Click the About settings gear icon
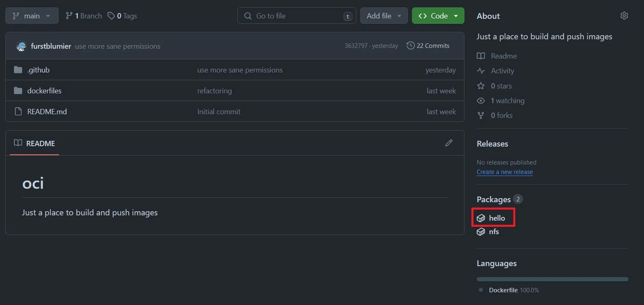This screenshot has height=305, width=644. point(624,16)
